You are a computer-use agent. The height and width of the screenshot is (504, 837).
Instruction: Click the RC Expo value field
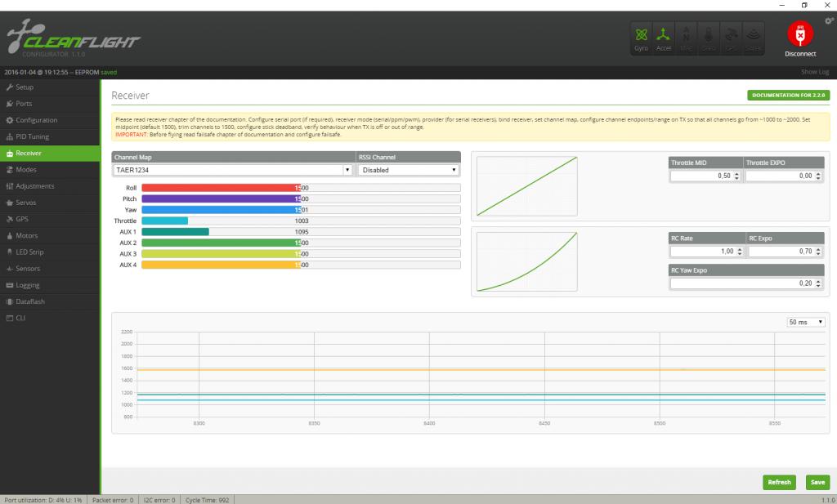[781, 252]
